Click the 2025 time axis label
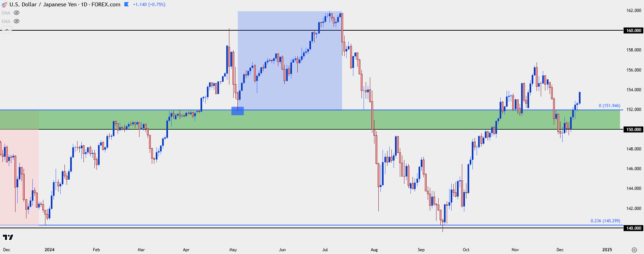The width and height of the screenshot is (644, 254). [x=607, y=250]
